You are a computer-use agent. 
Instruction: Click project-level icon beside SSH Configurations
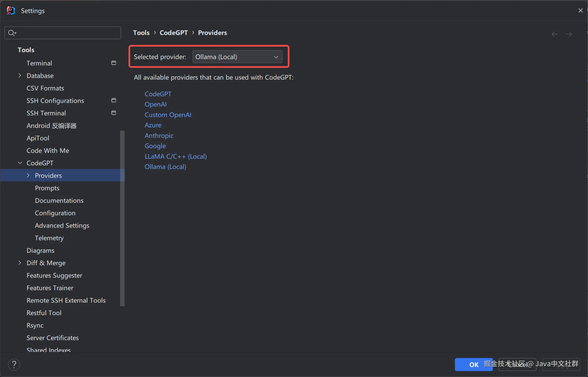click(114, 100)
